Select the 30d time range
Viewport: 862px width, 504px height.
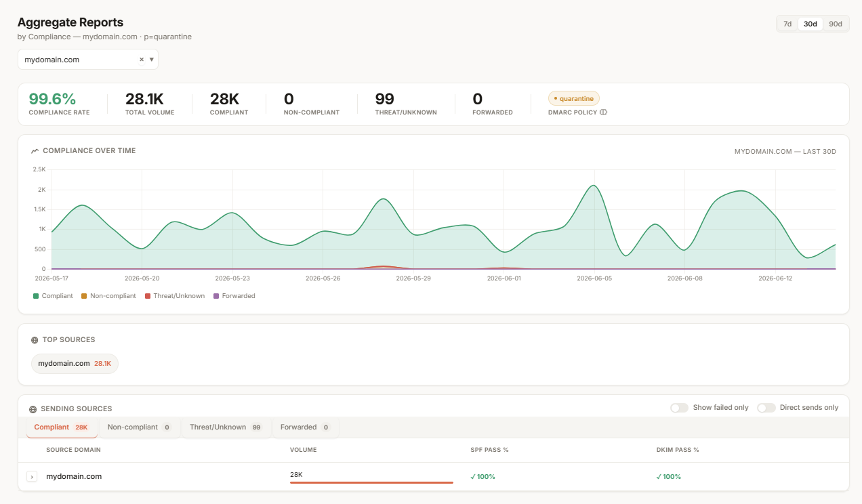(x=810, y=24)
